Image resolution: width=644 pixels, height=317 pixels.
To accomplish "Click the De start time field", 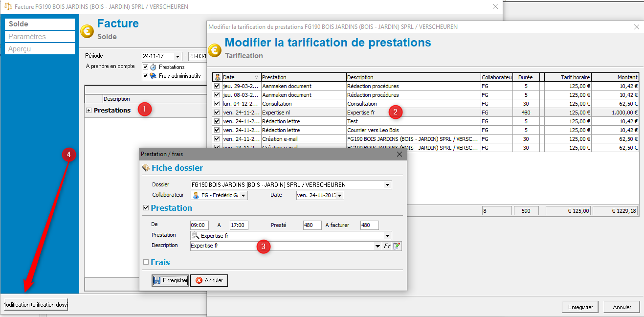I will tap(200, 226).
